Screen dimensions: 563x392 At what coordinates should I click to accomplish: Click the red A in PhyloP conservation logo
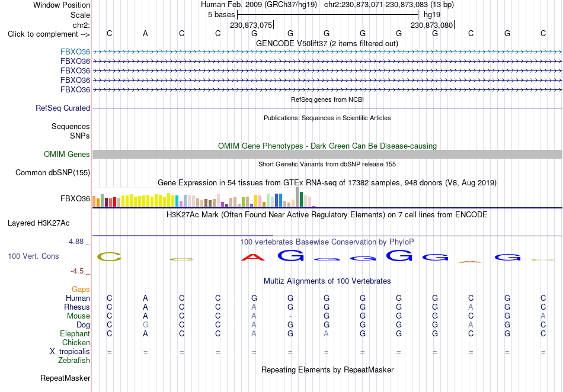pyautogui.click(x=253, y=257)
